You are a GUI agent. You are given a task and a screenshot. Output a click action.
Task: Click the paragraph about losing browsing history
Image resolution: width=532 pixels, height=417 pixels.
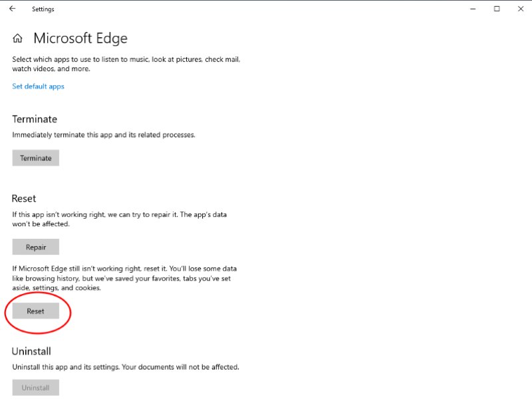pyautogui.click(x=124, y=278)
